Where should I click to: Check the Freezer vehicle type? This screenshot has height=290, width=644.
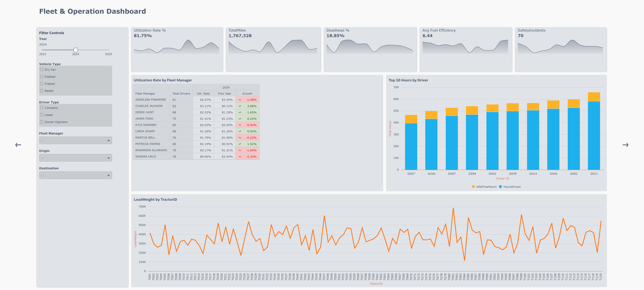point(42,84)
